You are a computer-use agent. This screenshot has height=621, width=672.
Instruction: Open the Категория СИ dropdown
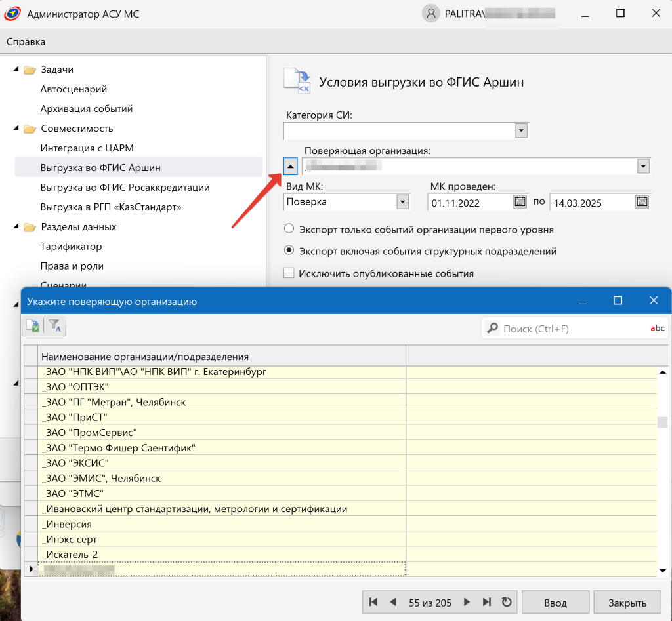coord(521,130)
